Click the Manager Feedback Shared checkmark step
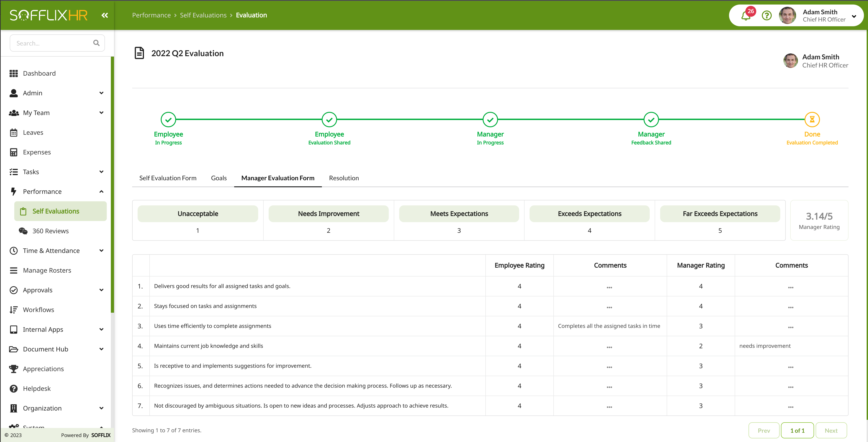This screenshot has width=868, height=442. (651, 120)
